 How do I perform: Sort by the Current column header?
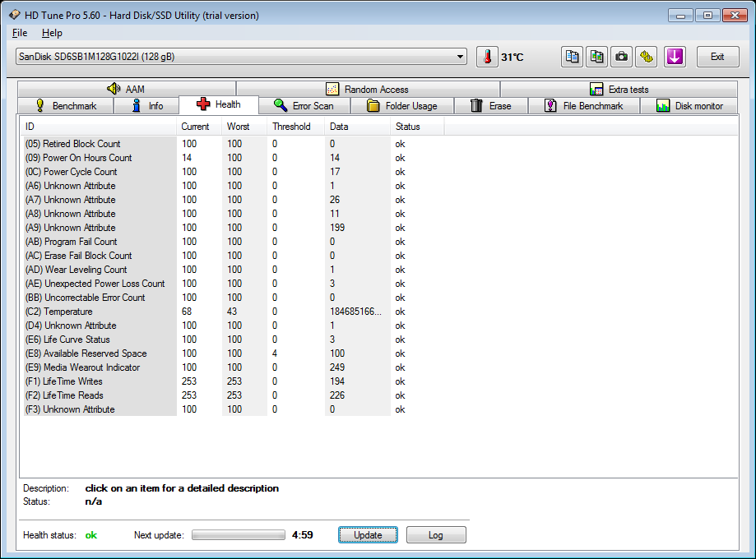(x=199, y=127)
